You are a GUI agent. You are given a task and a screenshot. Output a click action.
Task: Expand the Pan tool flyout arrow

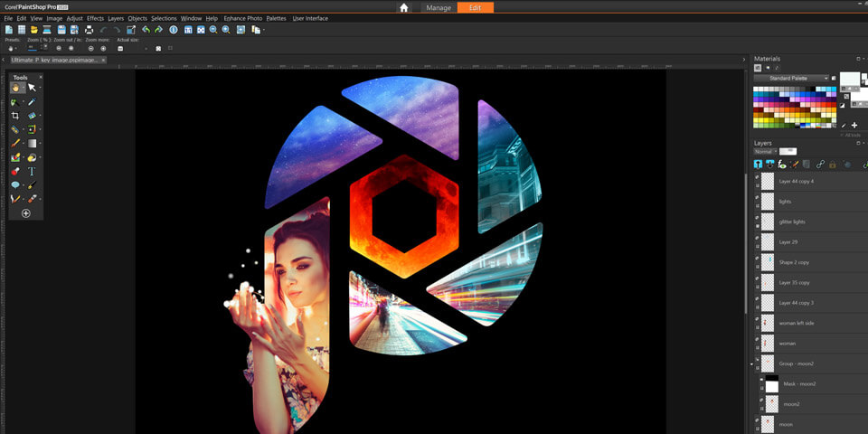click(x=24, y=88)
